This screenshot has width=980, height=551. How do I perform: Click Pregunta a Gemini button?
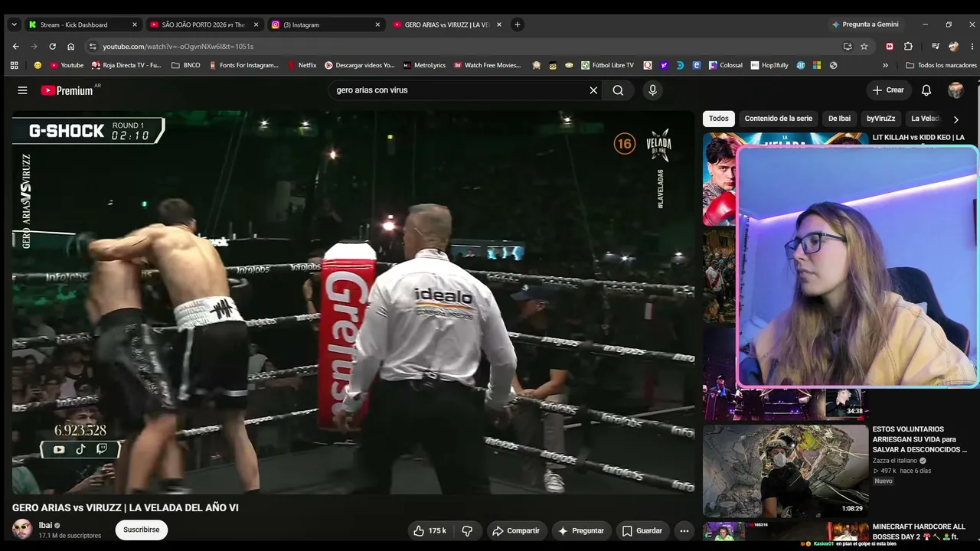point(865,24)
